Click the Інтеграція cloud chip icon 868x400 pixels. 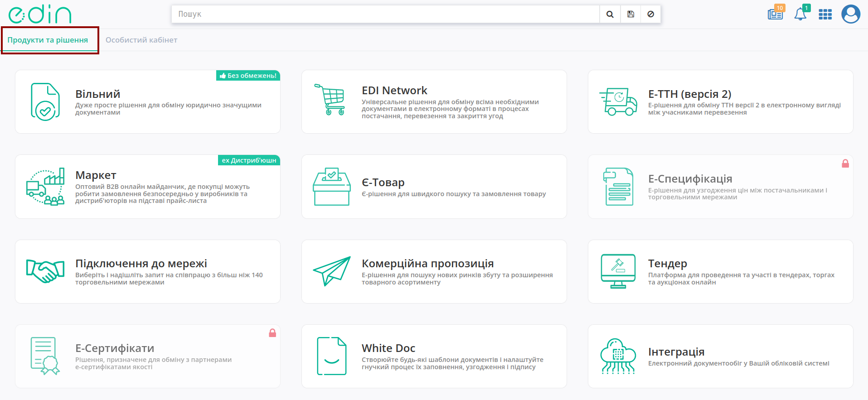tap(618, 356)
